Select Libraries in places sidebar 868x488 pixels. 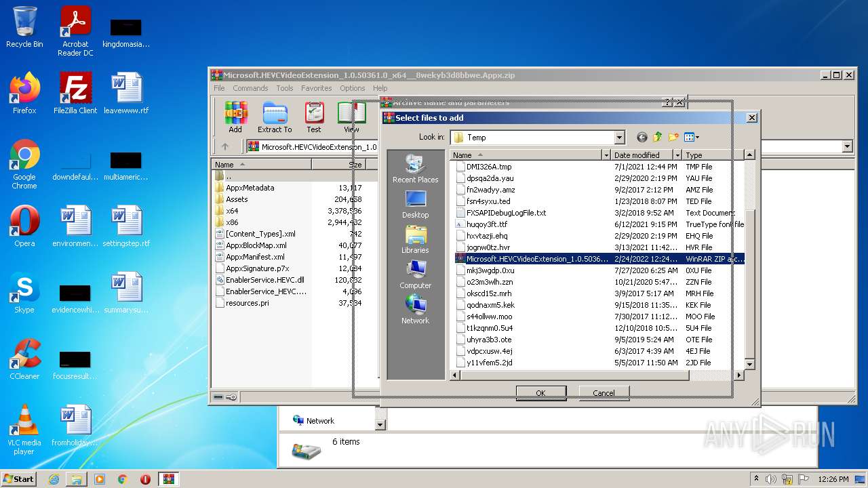coord(415,239)
